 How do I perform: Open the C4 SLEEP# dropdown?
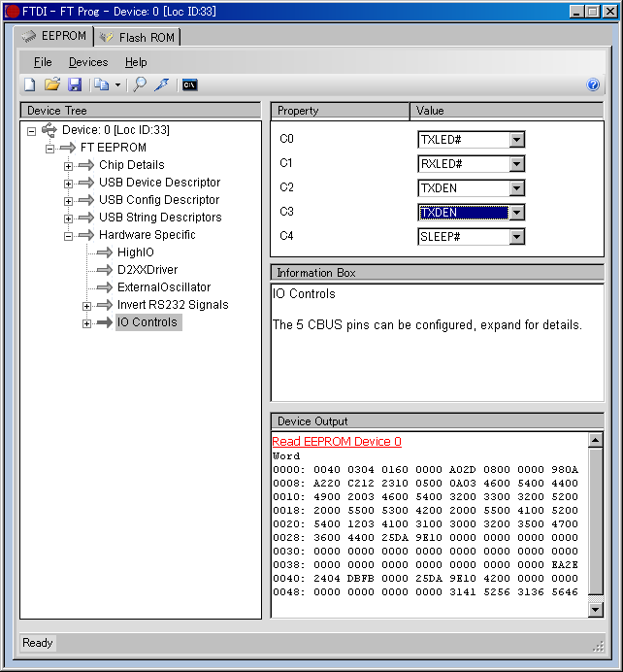click(517, 237)
